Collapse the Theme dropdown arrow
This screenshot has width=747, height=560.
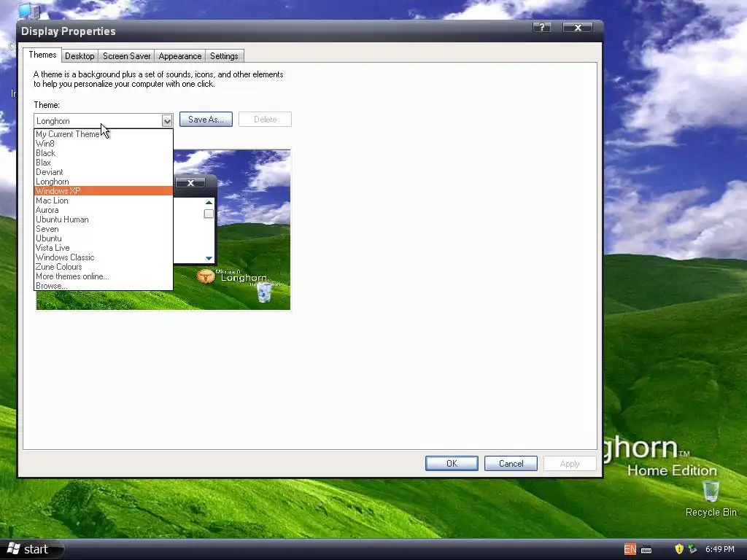[167, 121]
